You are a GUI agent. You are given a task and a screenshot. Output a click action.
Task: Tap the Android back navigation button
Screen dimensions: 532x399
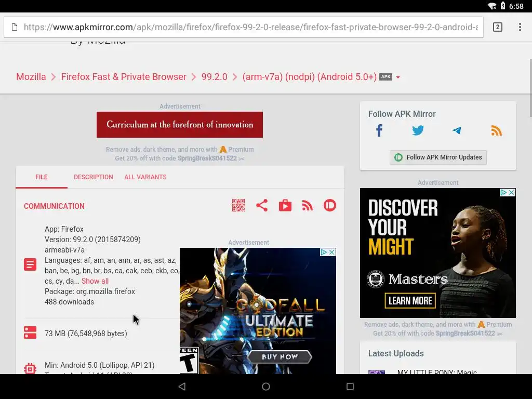[x=182, y=387]
